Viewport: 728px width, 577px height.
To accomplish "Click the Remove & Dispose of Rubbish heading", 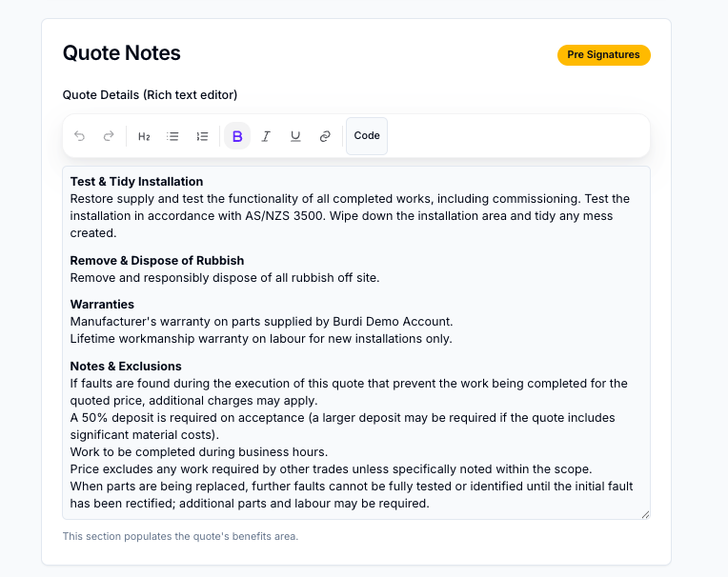I will coord(157,260).
